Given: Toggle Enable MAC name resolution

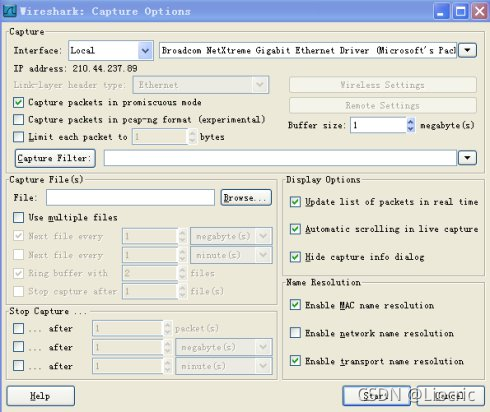Looking at the screenshot, I should pyautogui.click(x=295, y=305).
